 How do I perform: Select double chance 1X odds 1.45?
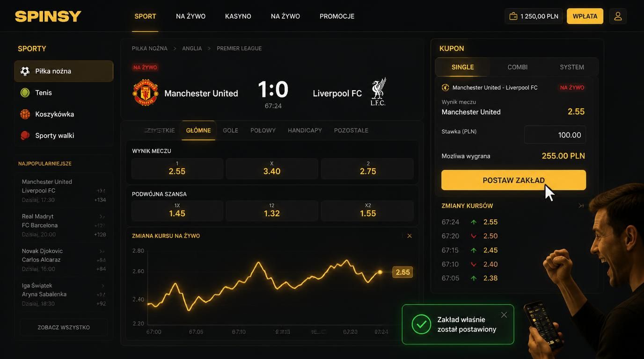[177, 211]
